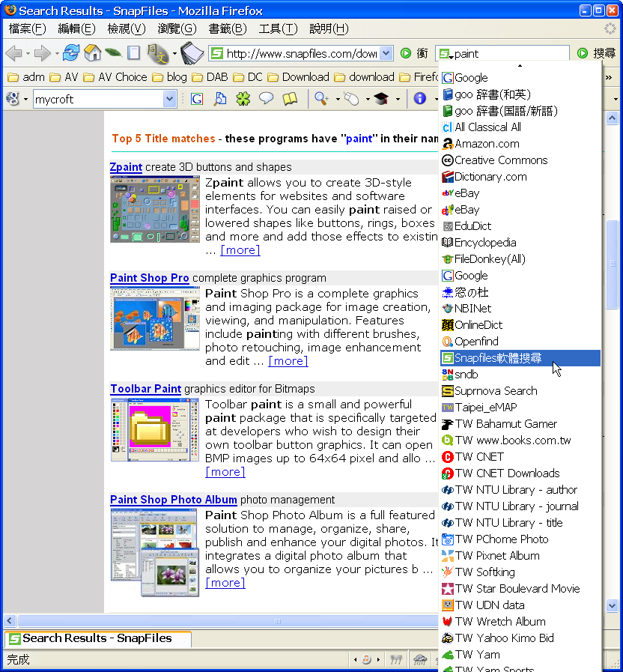Click the graduation cap toolbar icon
Image resolution: width=623 pixels, height=672 pixels.
pos(381,99)
